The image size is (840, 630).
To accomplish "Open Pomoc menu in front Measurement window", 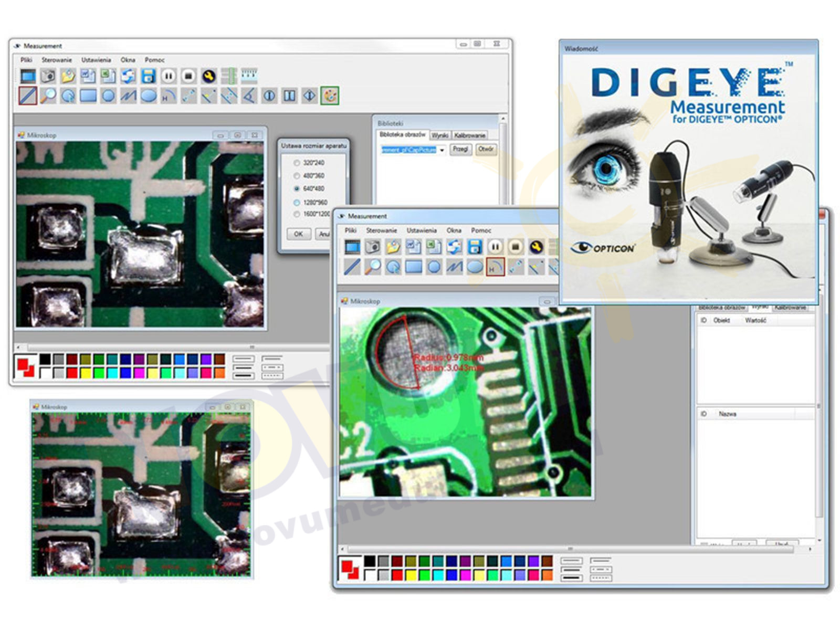I will [x=481, y=230].
